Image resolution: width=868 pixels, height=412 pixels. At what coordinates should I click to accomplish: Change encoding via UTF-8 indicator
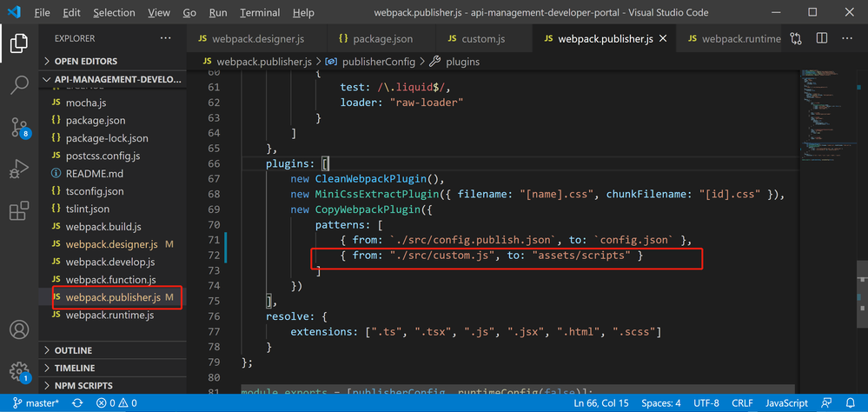(706, 403)
